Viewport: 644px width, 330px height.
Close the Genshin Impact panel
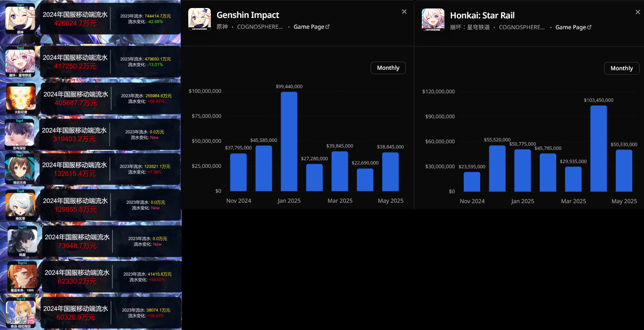404,12
